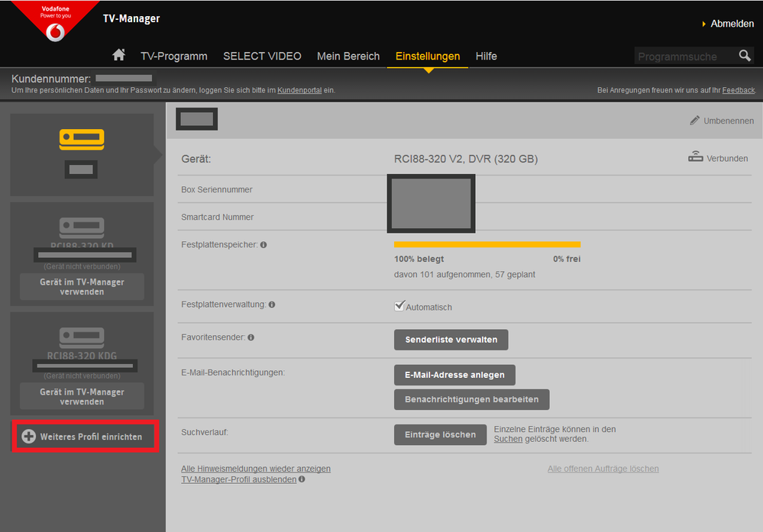Click device model 'RCI88-320 V2, DVR (320 GB)'

(x=466, y=159)
